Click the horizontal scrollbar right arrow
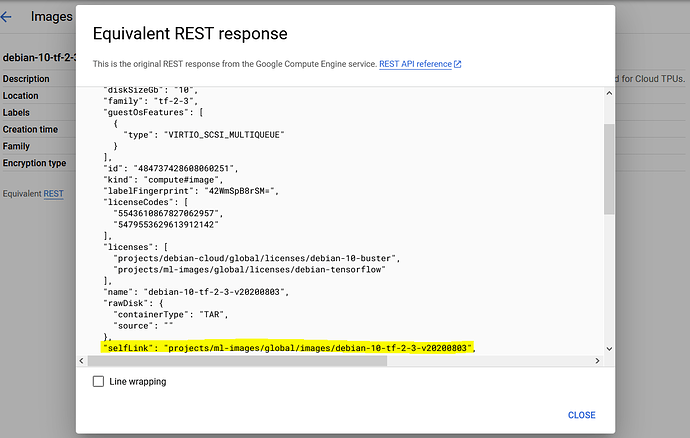Viewport: 690px width, 438px height. pyautogui.click(x=597, y=361)
